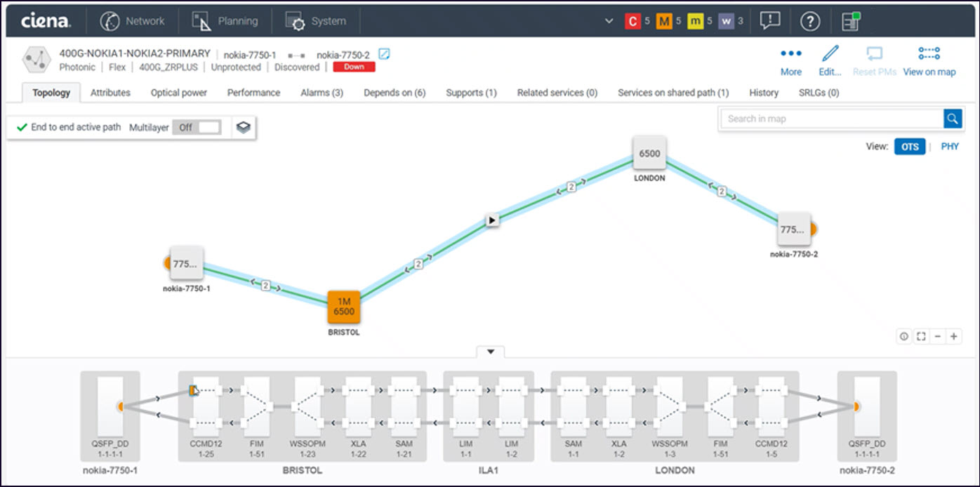Select the BRISTOL 1M 6500 node
980x487 pixels.
[x=344, y=307]
